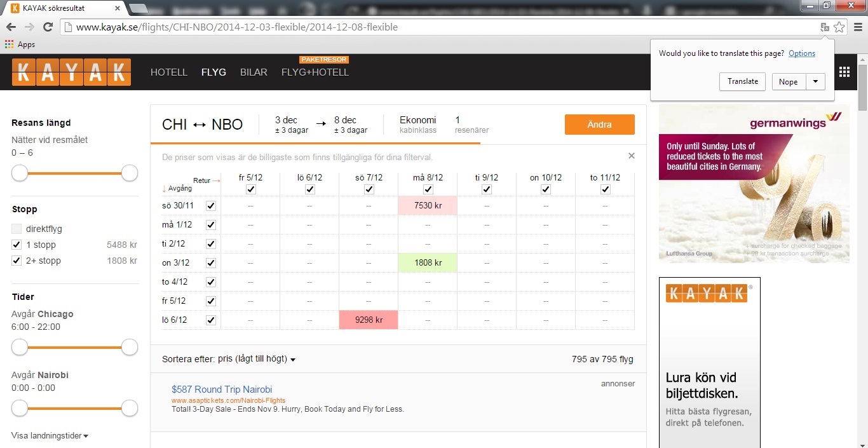Screen dimensions: 868x448
Task: Click the orange Ändra button
Action: [x=599, y=125]
